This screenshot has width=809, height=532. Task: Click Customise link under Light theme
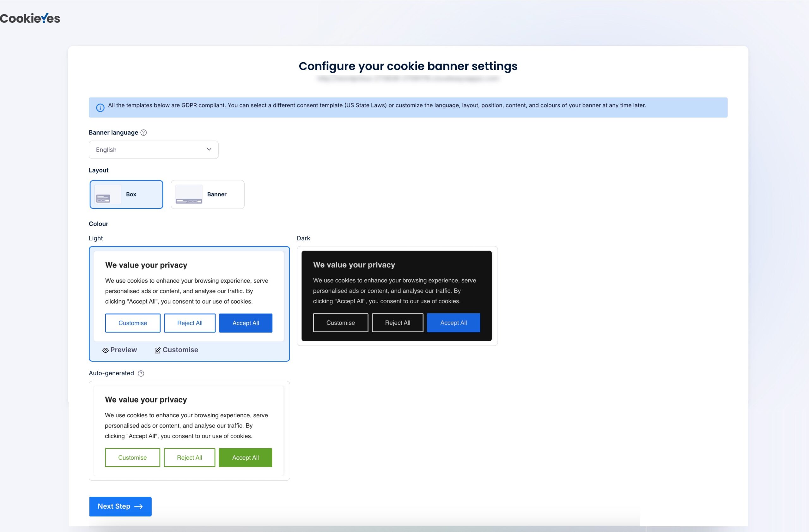pos(180,350)
